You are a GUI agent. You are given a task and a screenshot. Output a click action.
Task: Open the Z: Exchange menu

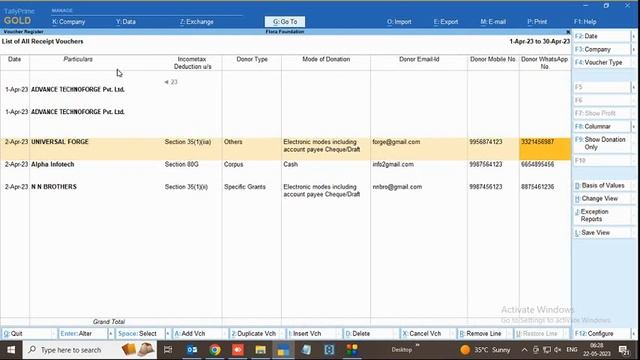pos(196,22)
